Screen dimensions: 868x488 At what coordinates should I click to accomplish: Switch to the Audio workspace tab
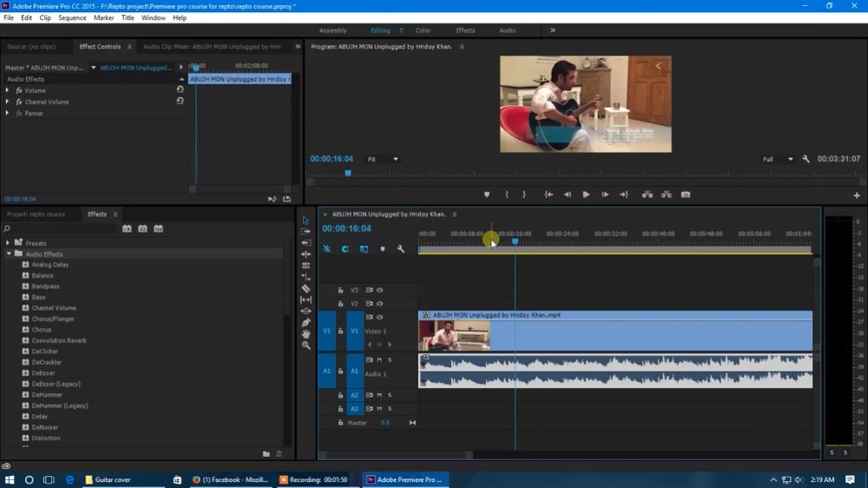pos(507,30)
